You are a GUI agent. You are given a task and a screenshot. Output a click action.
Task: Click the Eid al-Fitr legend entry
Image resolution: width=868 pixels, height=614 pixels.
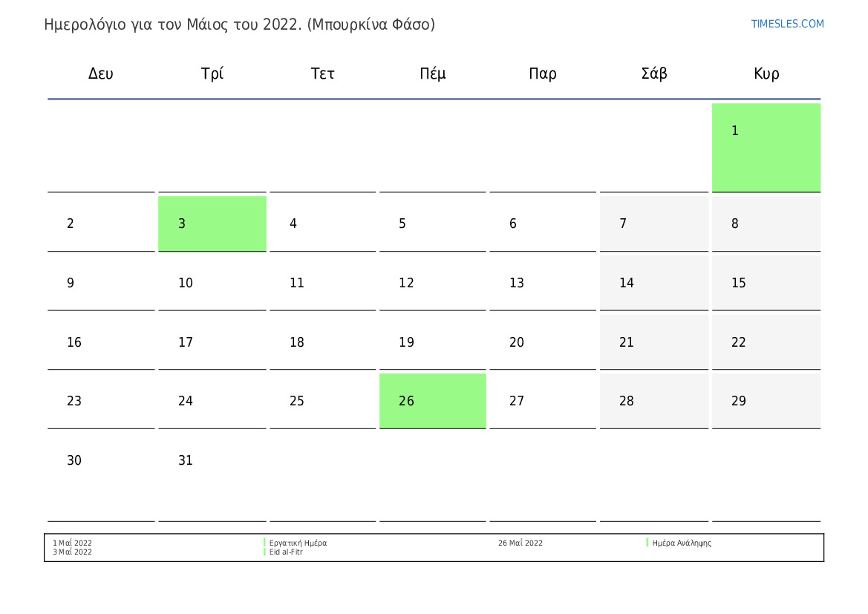tap(286, 552)
